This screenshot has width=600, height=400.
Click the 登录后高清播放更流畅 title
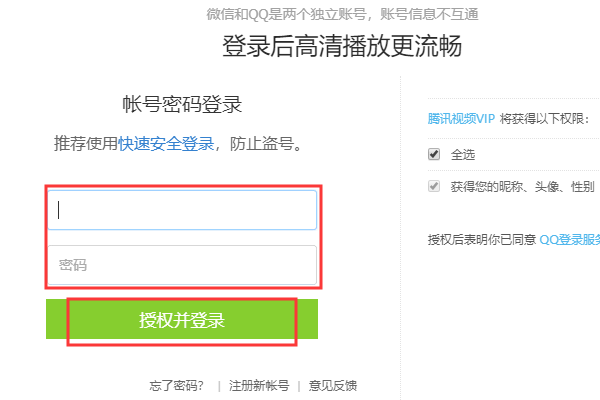[x=341, y=47]
